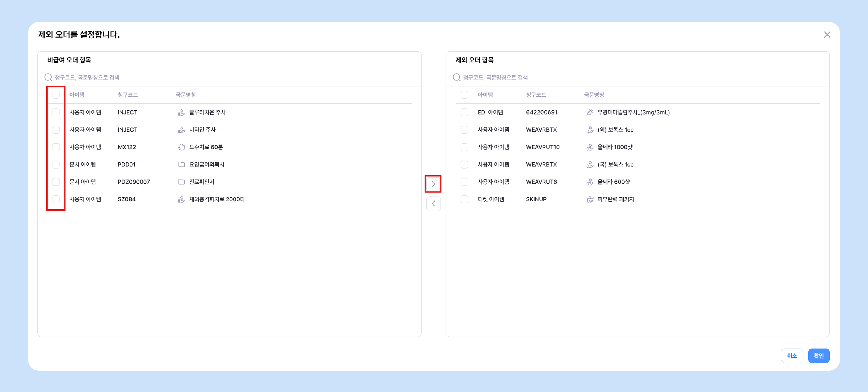
Task: Check the SKINUP 티켓 아이템 row checkbox
Action: point(464,199)
